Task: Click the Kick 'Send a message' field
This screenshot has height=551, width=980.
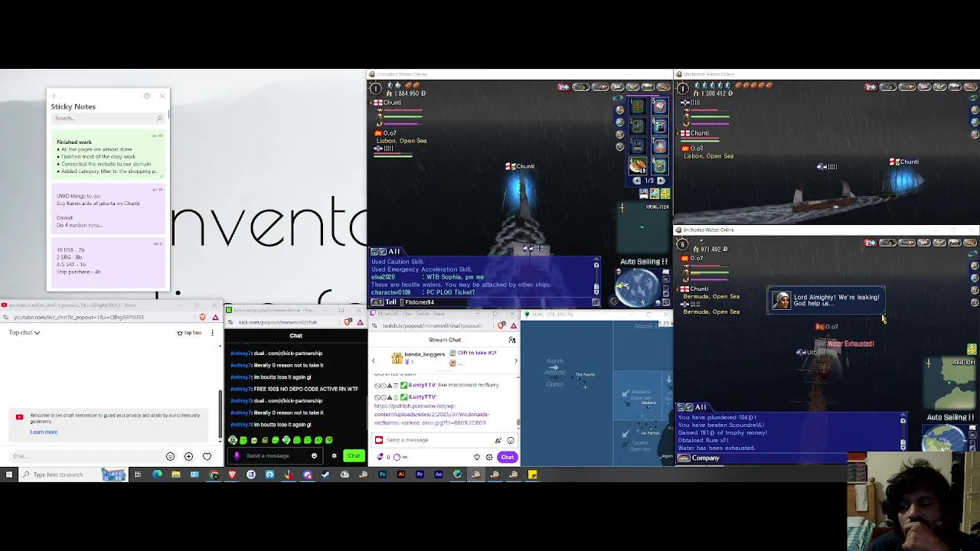Action: click(276, 456)
